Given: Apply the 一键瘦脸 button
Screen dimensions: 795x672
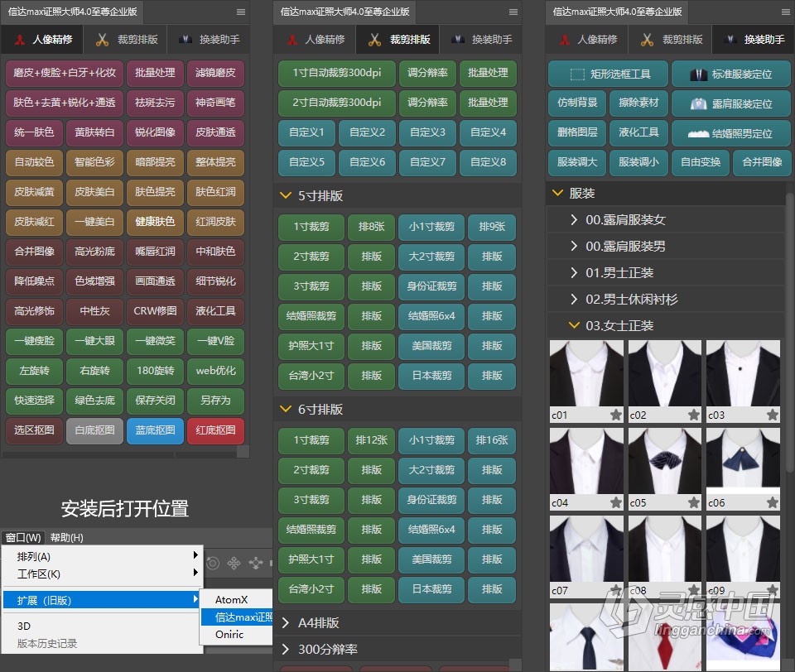Looking at the screenshot, I should point(34,341).
